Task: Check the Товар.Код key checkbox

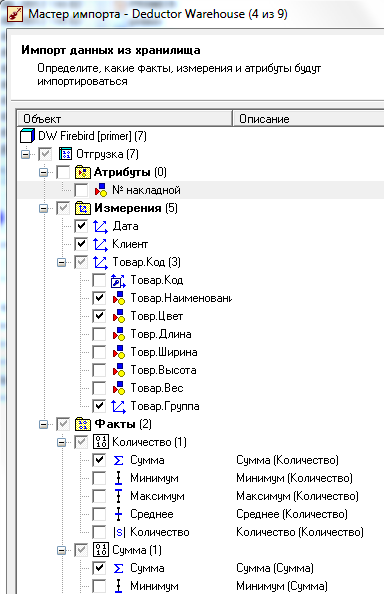Action: coord(99,280)
